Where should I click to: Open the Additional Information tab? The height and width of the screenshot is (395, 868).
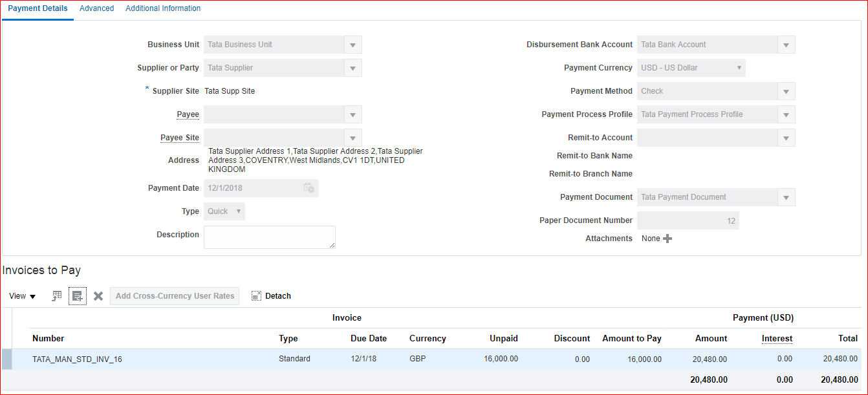pos(163,8)
